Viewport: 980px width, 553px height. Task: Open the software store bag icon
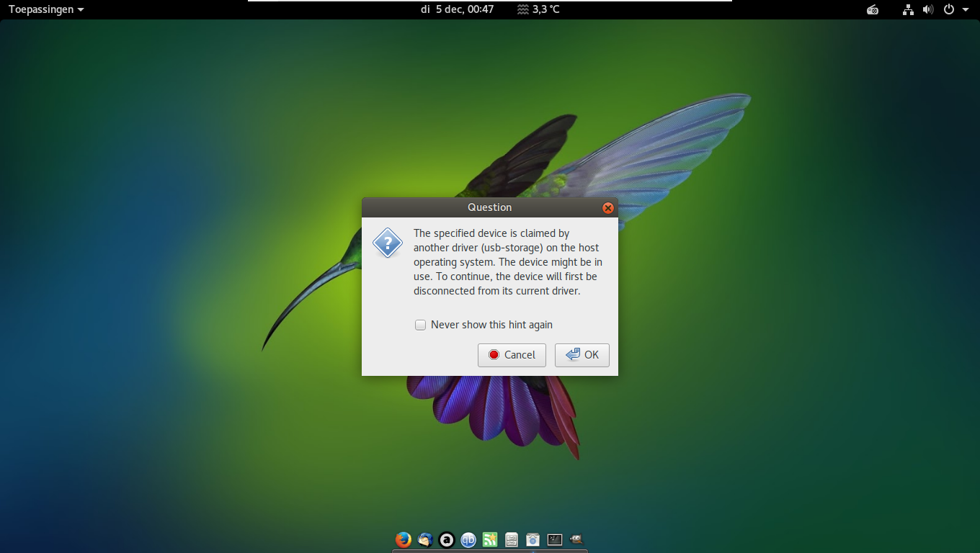533,539
